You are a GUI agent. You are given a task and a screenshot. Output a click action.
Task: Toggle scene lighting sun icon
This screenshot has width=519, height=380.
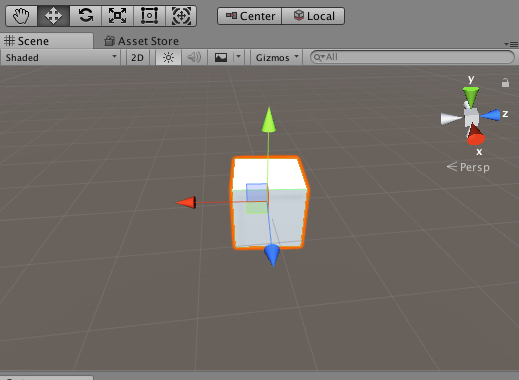tap(168, 57)
